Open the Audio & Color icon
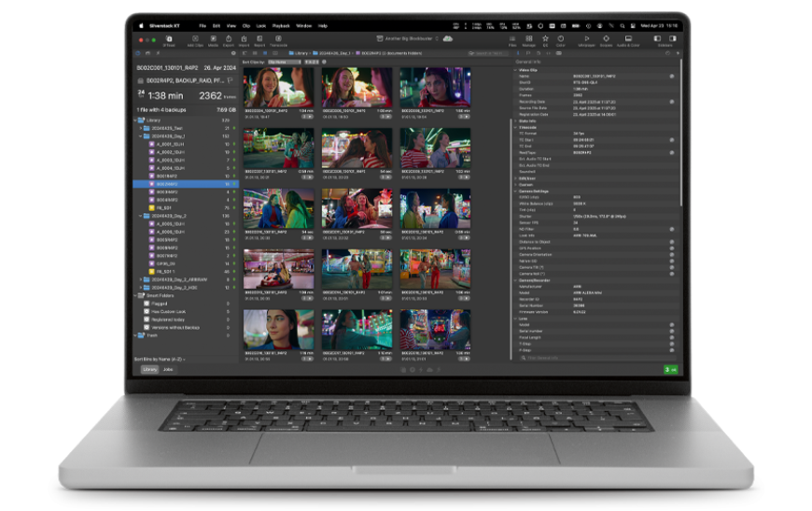This screenshot has height=511, width=812. click(628, 40)
